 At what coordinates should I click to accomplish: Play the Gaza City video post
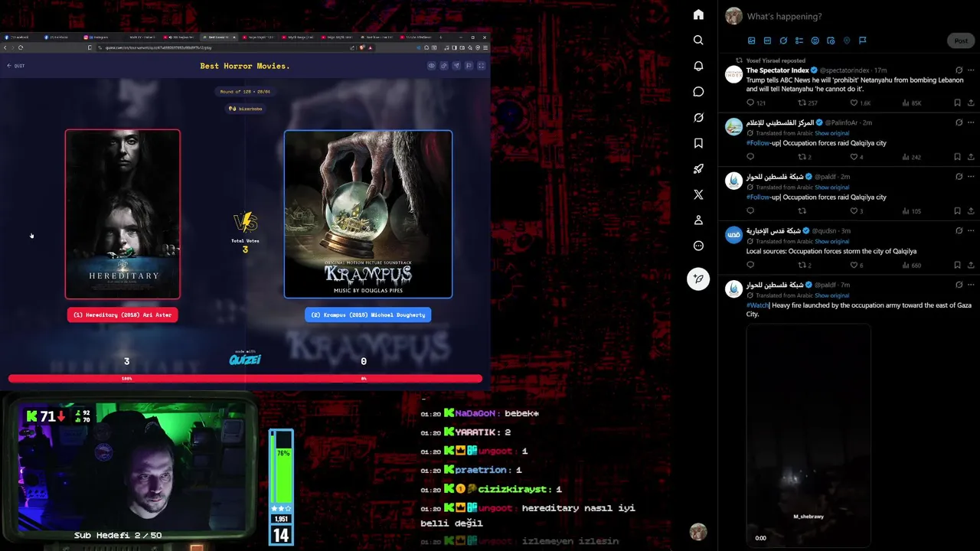coord(808,434)
